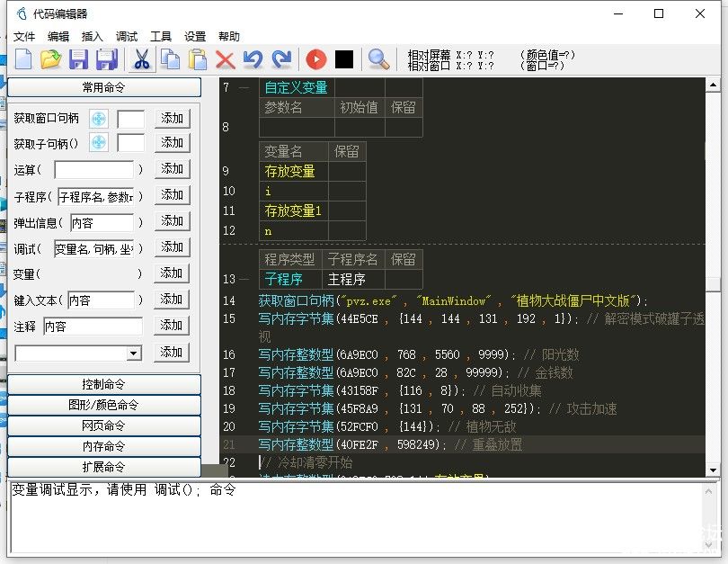Focus the 注释 内容 input field

point(93,327)
